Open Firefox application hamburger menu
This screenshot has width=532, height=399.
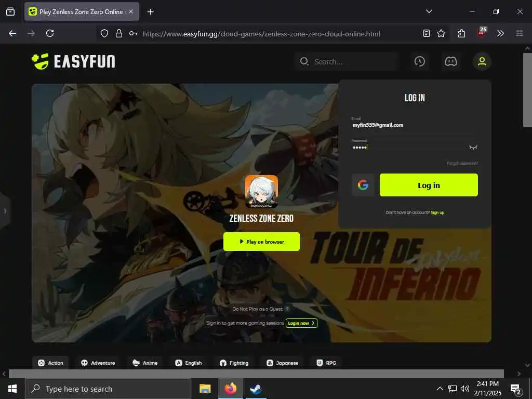pos(520,33)
